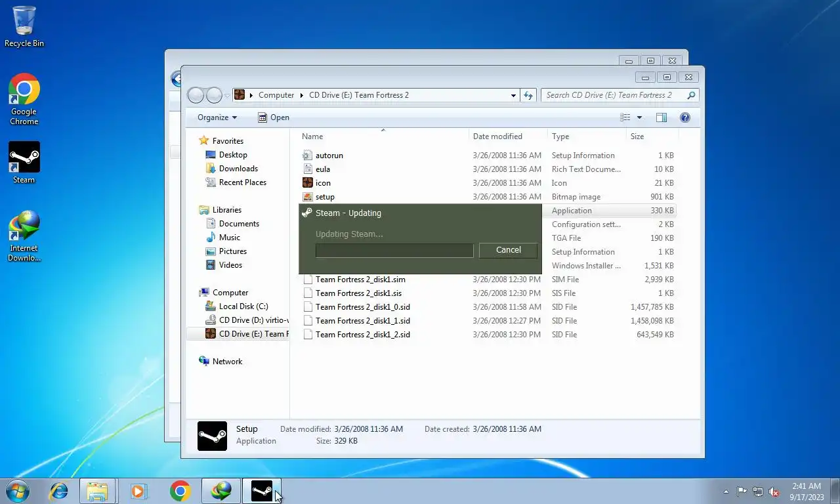
Task: Refresh the CD Drive (E:) folder
Action: coord(528,95)
